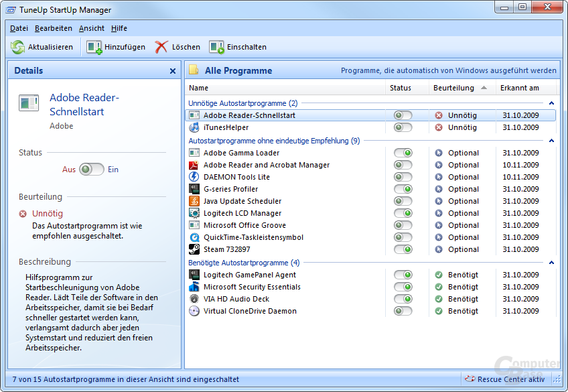
Task: Click the Rescue Center lifebuoy icon
Action: pos(470,379)
